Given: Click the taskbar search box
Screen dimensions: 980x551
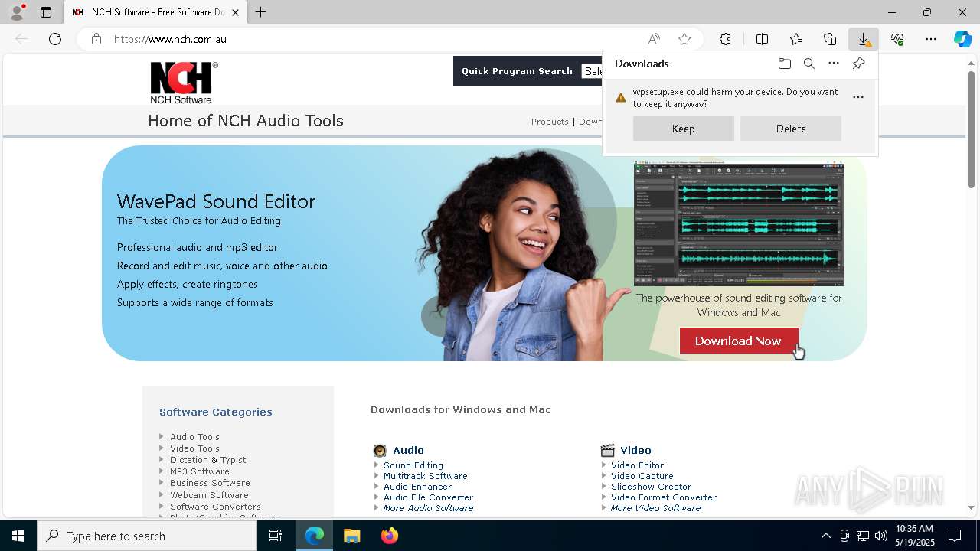Looking at the screenshot, I should pos(147,536).
